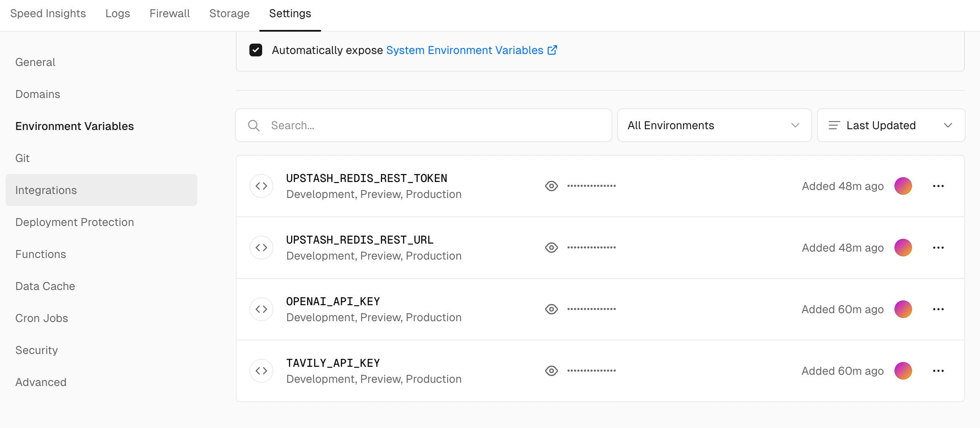This screenshot has width=980, height=428.
Task: Open the three-dot menu for UPSTASH_REDIS_REST_URL
Action: 938,248
